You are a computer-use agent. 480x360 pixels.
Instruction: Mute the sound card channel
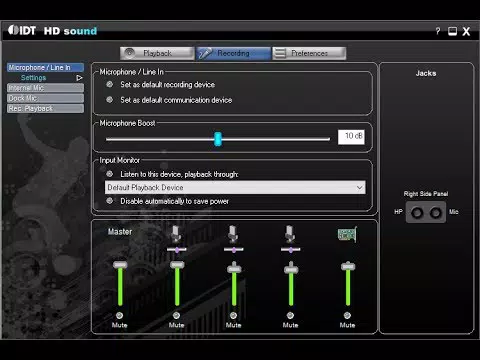click(x=347, y=315)
